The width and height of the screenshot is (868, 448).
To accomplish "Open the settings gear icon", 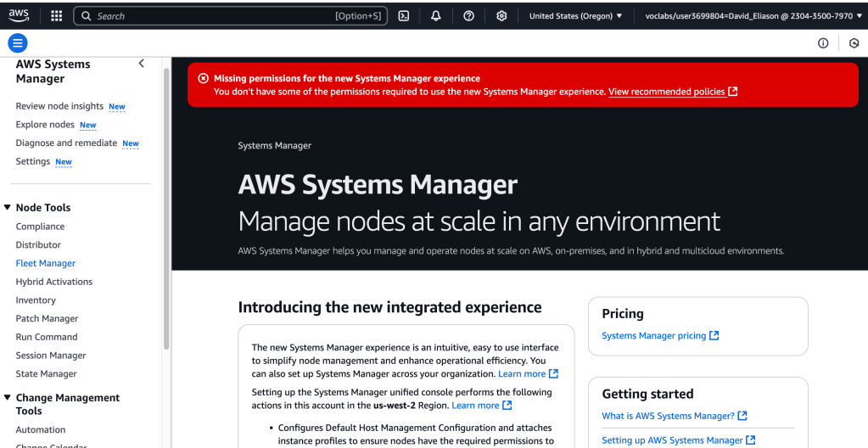I will 501,15.
